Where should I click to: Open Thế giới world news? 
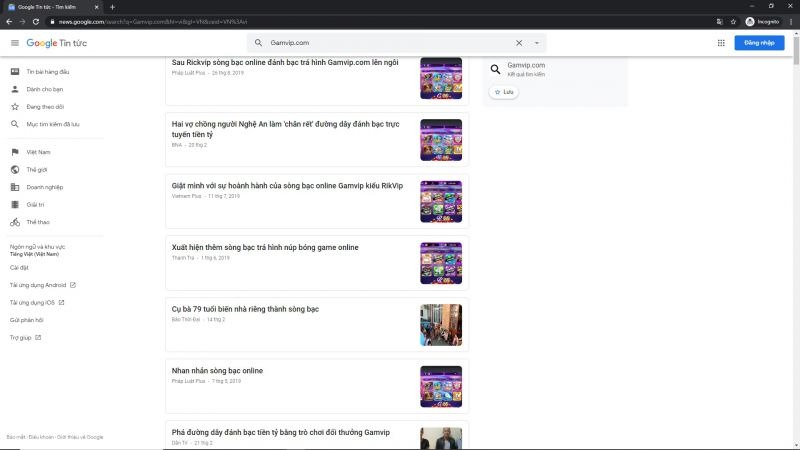[37, 170]
